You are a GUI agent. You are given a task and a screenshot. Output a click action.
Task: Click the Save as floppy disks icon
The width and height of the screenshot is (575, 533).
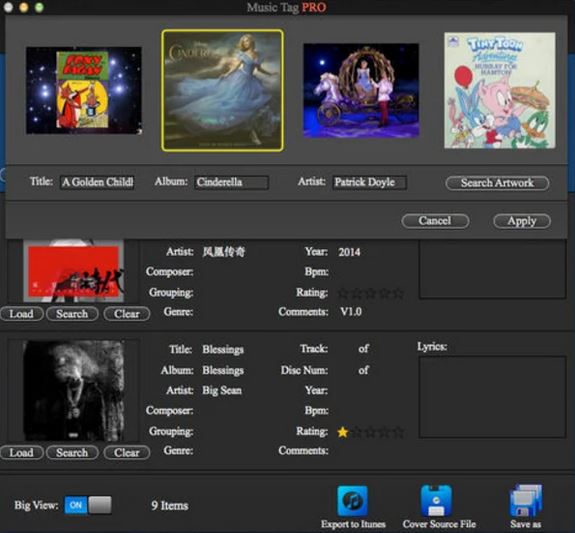coord(525,501)
